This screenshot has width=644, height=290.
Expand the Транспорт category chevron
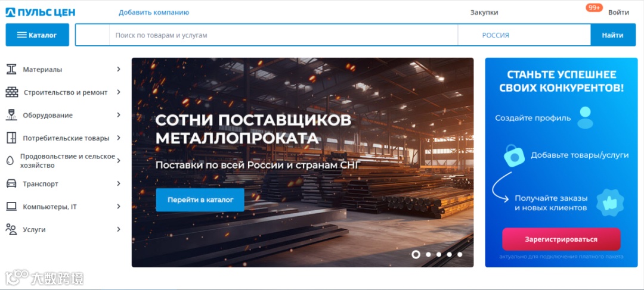pyautogui.click(x=118, y=183)
